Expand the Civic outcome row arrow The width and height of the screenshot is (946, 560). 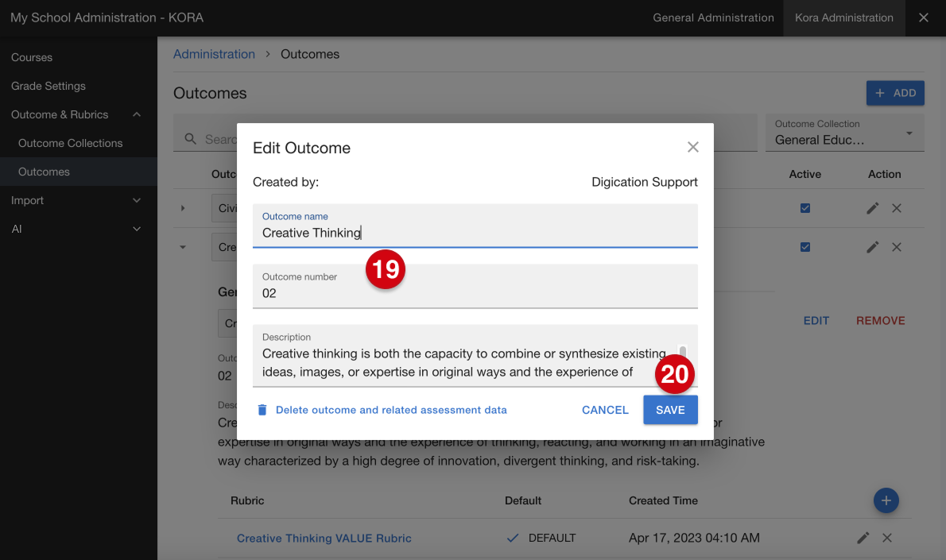pos(183,208)
